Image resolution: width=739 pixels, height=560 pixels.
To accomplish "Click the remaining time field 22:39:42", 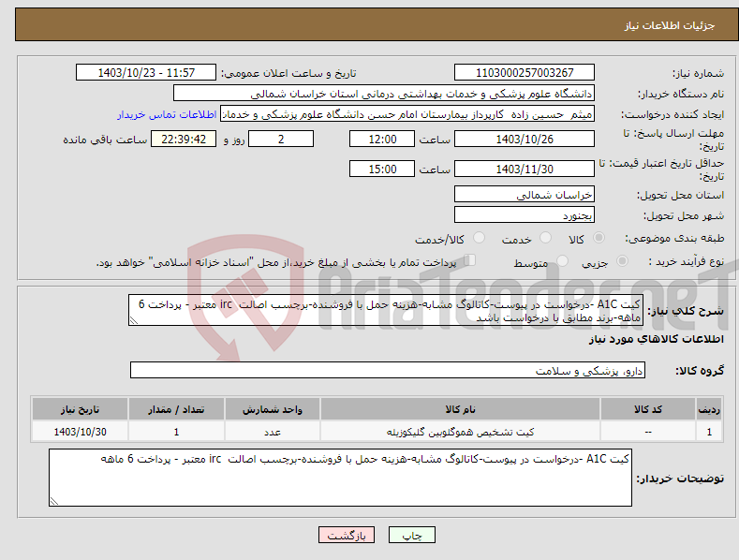I will [184, 139].
